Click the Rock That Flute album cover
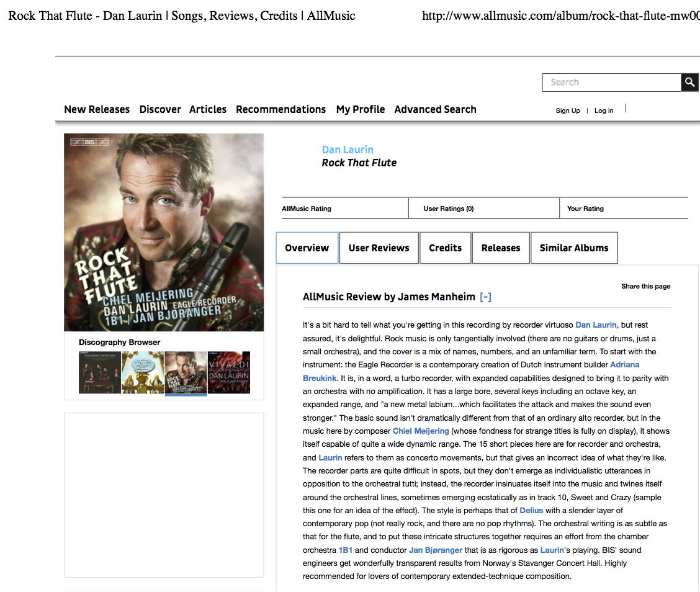This screenshot has width=700, height=592. 164,232
